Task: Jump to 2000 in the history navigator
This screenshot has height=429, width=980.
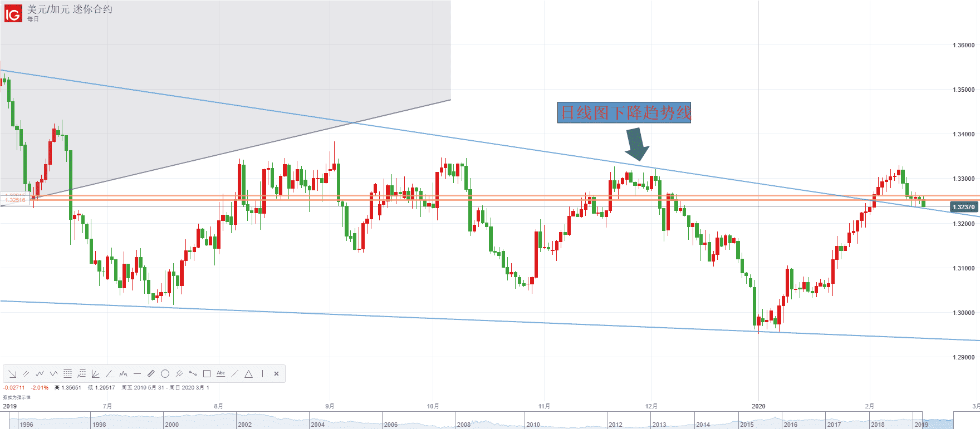Action: point(172,425)
